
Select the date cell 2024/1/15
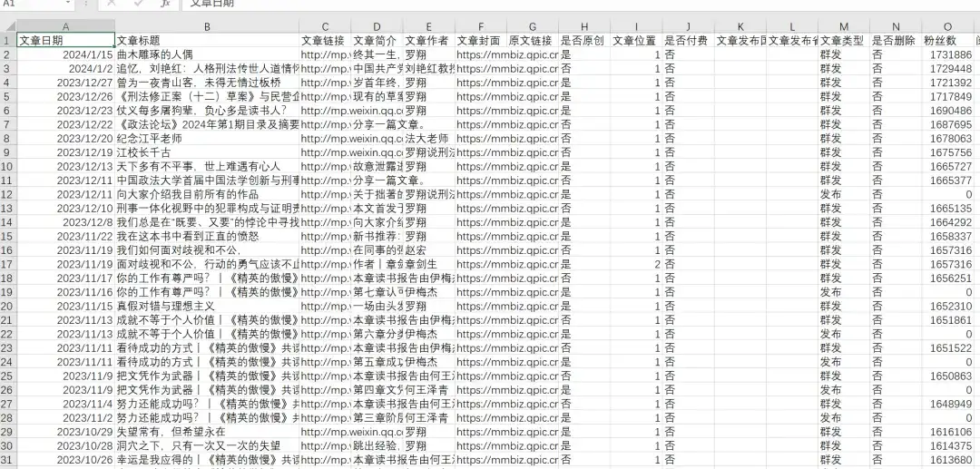click(x=65, y=55)
